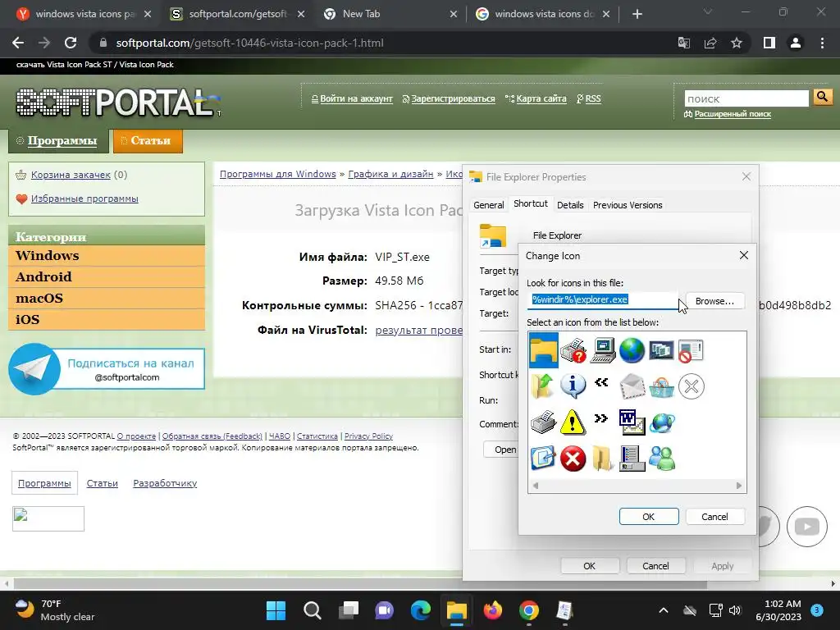Click the icon list horizontal scrollbar right arrow
The height and width of the screenshot is (630, 840).
tap(739, 486)
